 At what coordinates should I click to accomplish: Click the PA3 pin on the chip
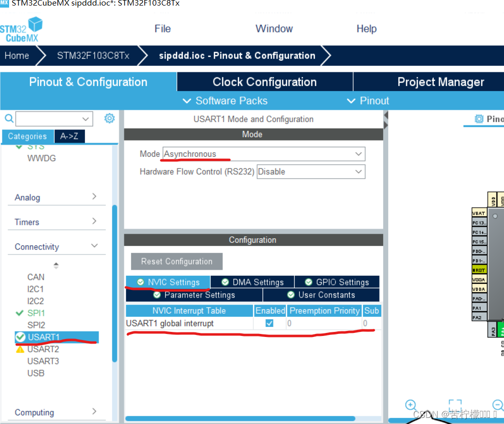[492, 330]
